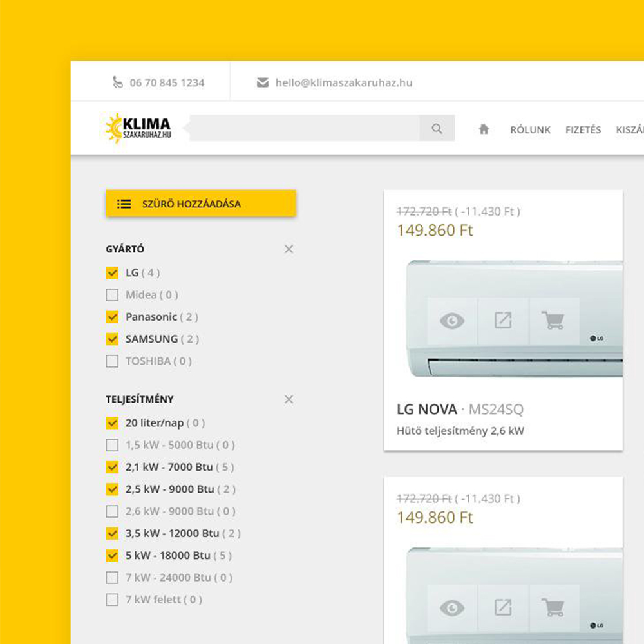Collapse the GYÁRTÓ filter section with X
The height and width of the screenshot is (644, 644).
(x=289, y=249)
